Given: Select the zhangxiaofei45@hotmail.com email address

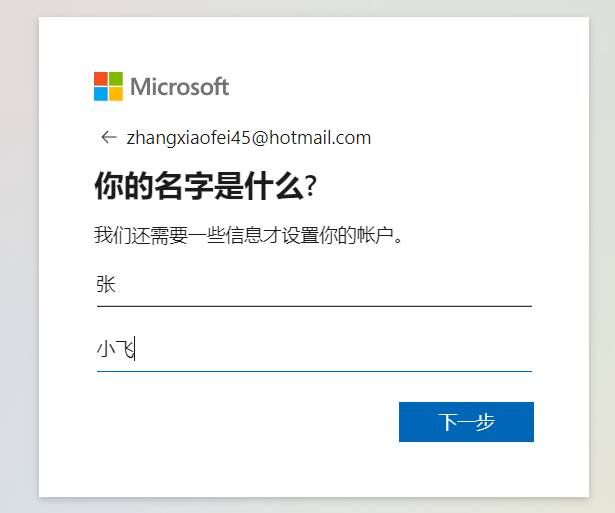Looking at the screenshot, I should pos(248,138).
